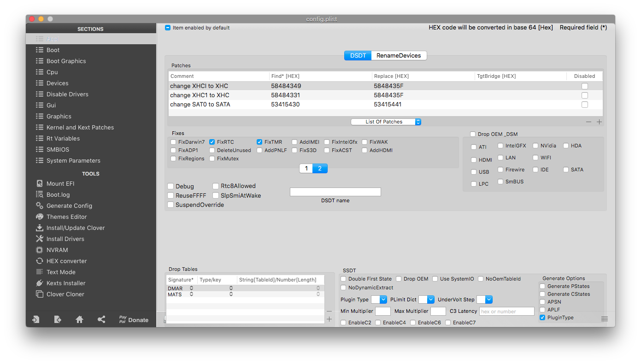The width and height of the screenshot is (641, 364).
Task: Remove a Drop Tables entry with minus
Action: click(x=329, y=311)
